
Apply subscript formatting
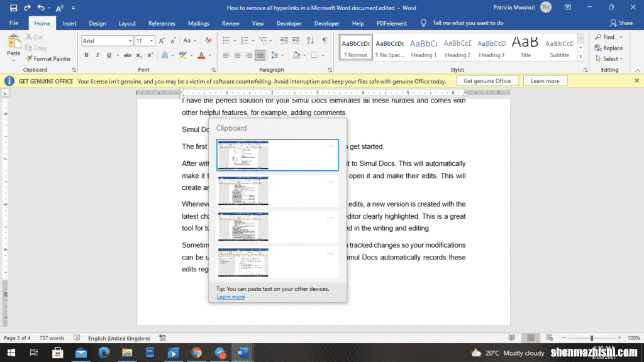(139, 55)
